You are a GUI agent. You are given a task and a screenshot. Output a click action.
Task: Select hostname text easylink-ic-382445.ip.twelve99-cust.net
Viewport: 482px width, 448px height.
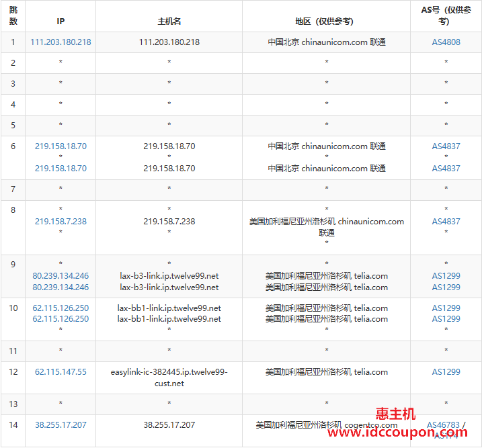coord(169,377)
